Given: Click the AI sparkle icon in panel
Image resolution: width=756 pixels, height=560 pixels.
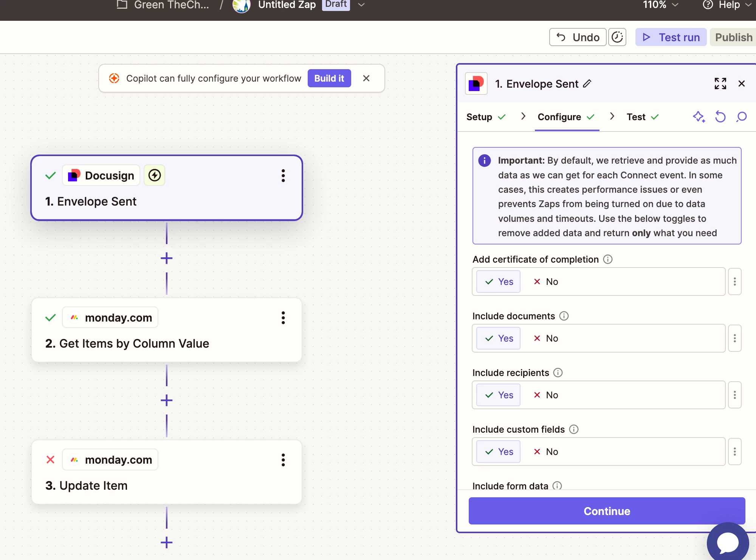Looking at the screenshot, I should (x=699, y=117).
